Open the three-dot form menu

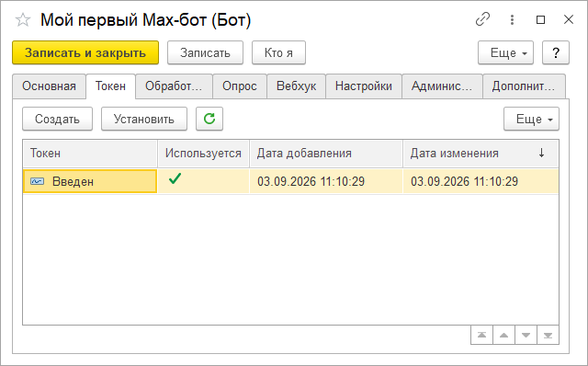click(x=512, y=19)
